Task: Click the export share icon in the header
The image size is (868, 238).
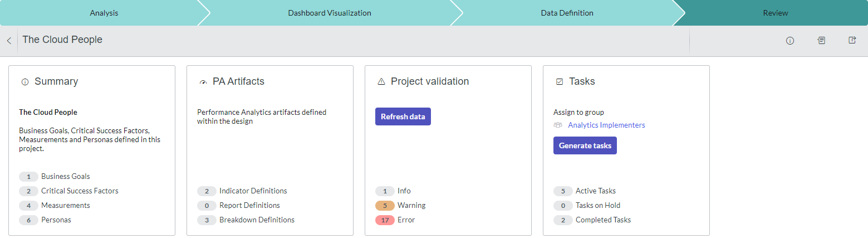Action: point(852,41)
